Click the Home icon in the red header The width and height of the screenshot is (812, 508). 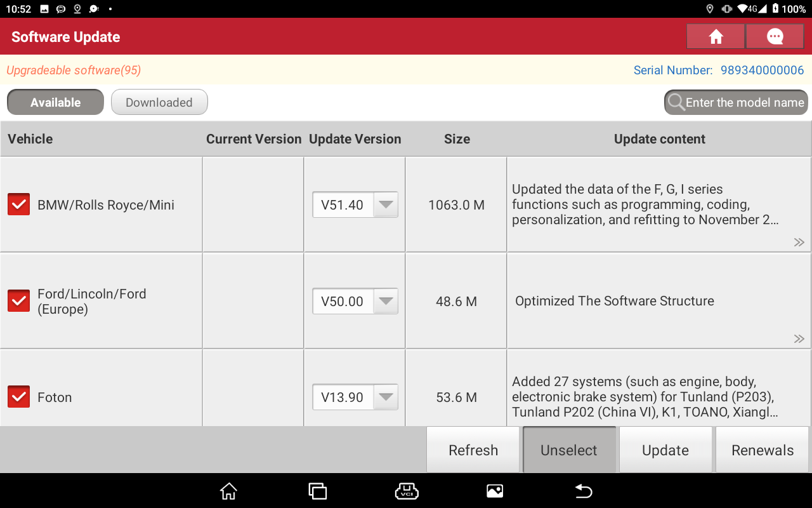(x=716, y=36)
